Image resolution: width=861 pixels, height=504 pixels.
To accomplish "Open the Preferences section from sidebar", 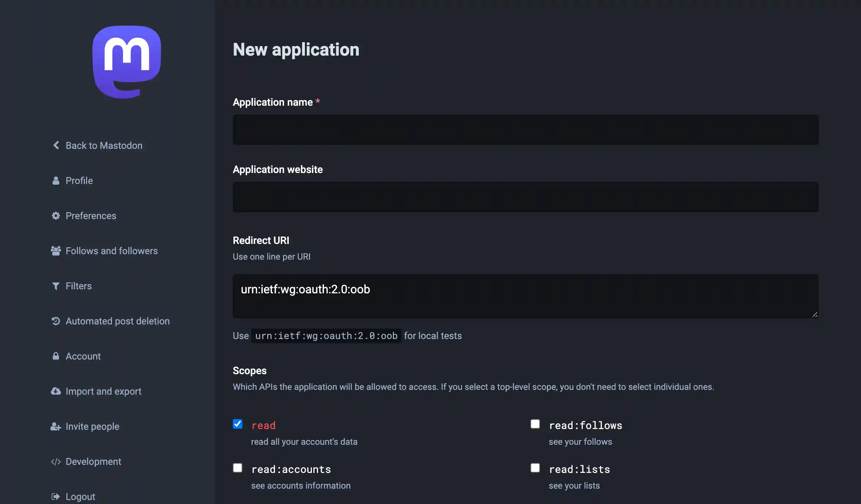I will [91, 215].
